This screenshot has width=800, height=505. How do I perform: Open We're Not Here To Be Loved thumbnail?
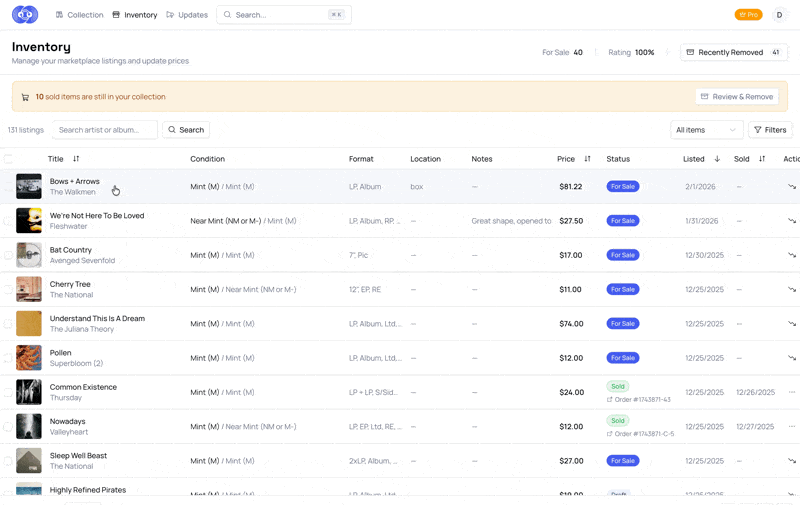(29, 220)
